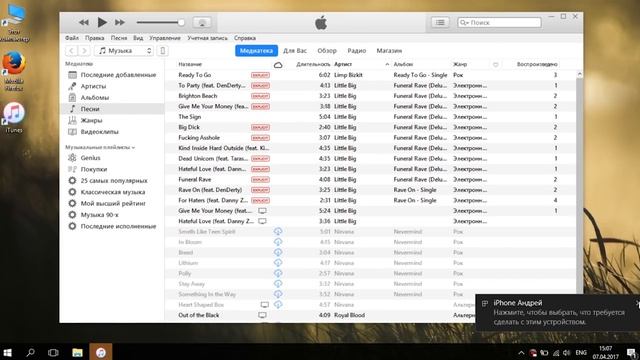Collapse the Музыкальные плейлисты section
This screenshot has height=360, width=640.
pos(100,147)
